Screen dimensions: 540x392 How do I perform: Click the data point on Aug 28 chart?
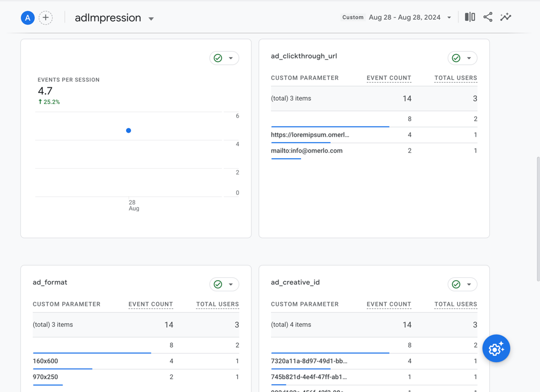128,130
